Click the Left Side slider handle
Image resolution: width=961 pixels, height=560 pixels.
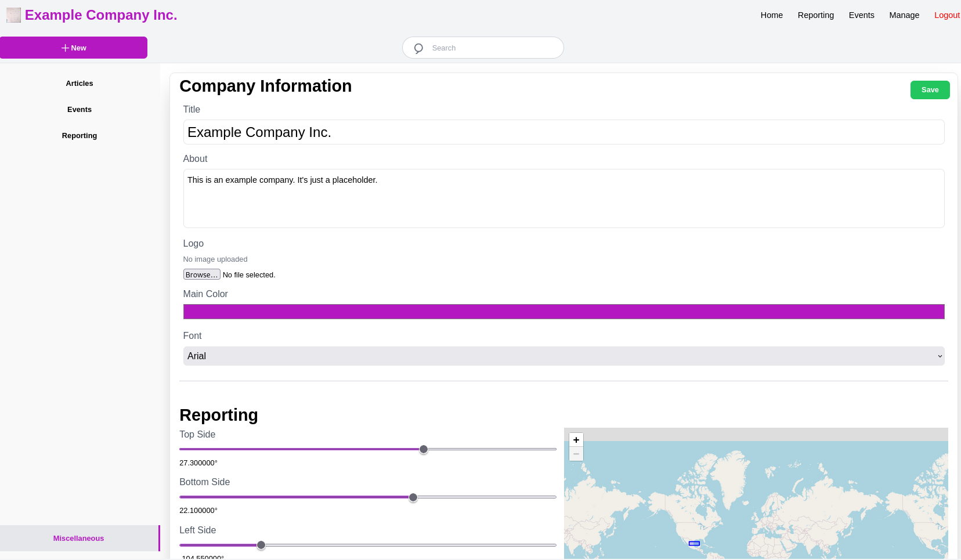click(x=261, y=545)
